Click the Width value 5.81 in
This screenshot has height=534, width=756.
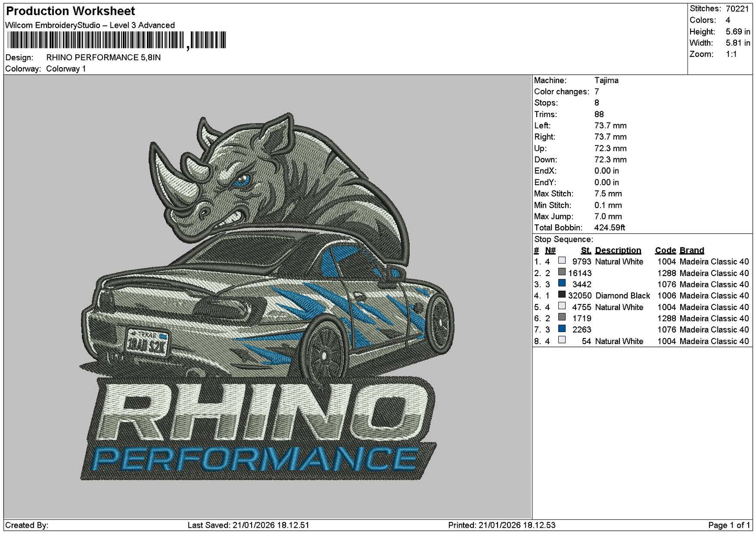738,43
